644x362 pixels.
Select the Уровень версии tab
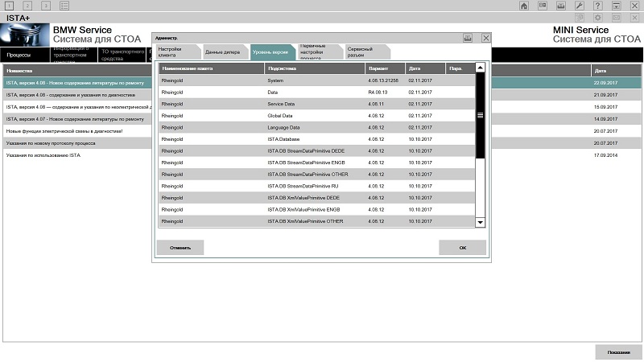click(x=272, y=52)
